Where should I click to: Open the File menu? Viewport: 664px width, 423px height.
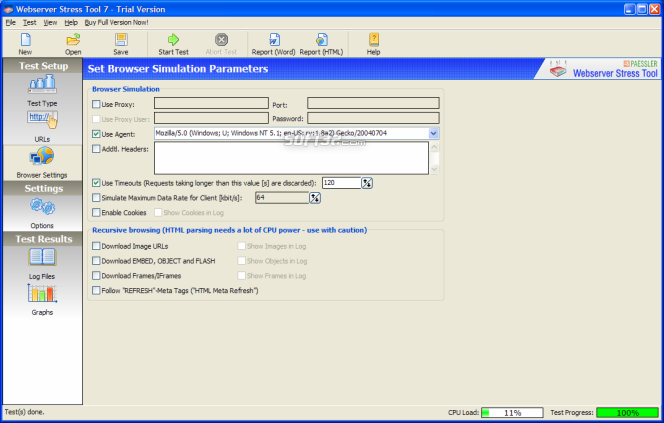coord(11,22)
